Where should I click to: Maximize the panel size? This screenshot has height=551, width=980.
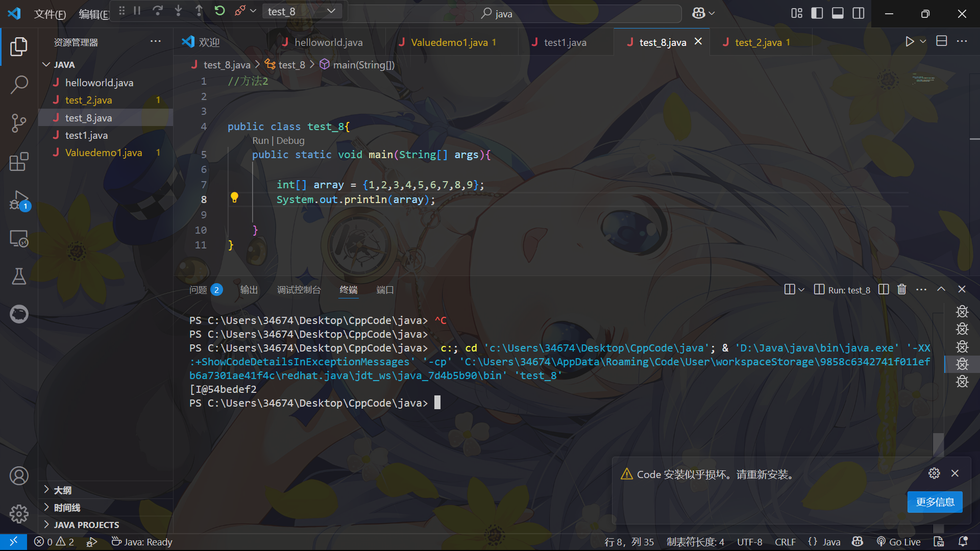pyautogui.click(x=941, y=289)
